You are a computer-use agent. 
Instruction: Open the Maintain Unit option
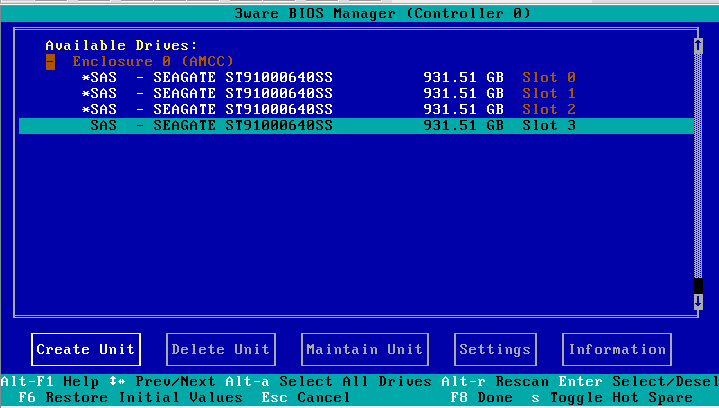(364, 349)
